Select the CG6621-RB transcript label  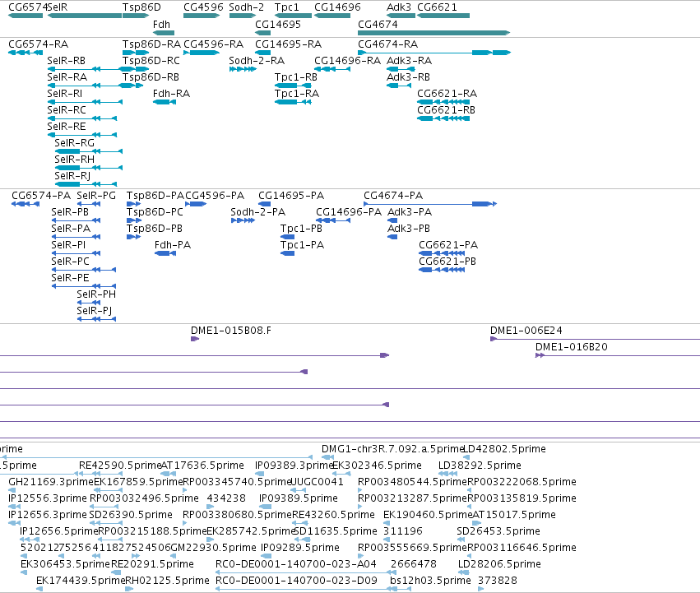point(446,110)
